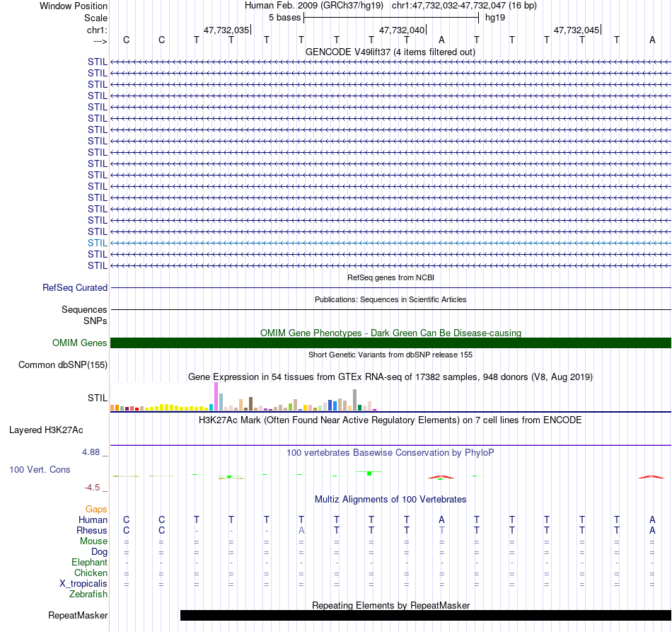Viewport: 672px width, 632px height.
Task: Click the Rhesus alignment row label
Action: pyautogui.click(x=92, y=530)
